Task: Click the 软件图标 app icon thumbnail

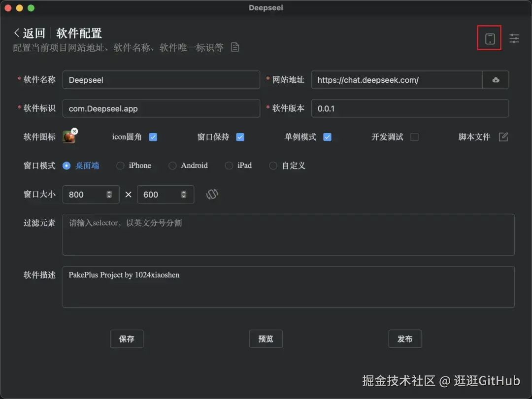Action: [69, 138]
